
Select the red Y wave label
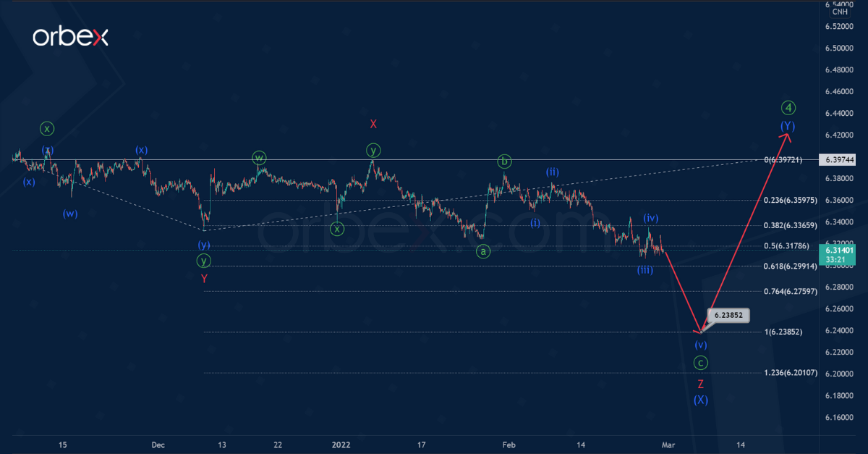point(204,279)
